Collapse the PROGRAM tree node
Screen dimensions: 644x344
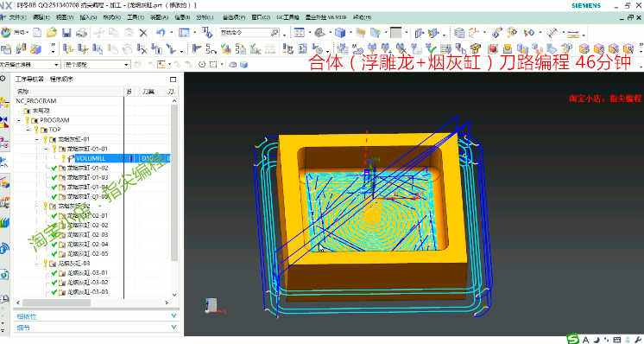point(19,120)
